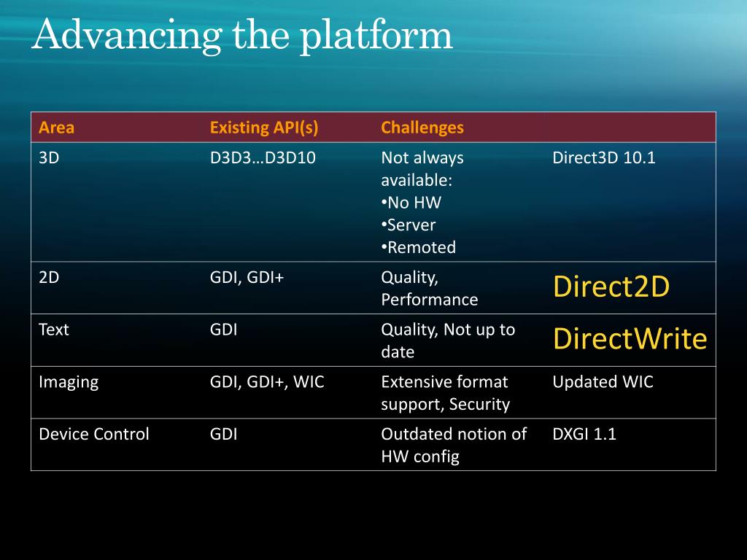
Task: Select the 'Challenges' column header
Action: [422, 128]
